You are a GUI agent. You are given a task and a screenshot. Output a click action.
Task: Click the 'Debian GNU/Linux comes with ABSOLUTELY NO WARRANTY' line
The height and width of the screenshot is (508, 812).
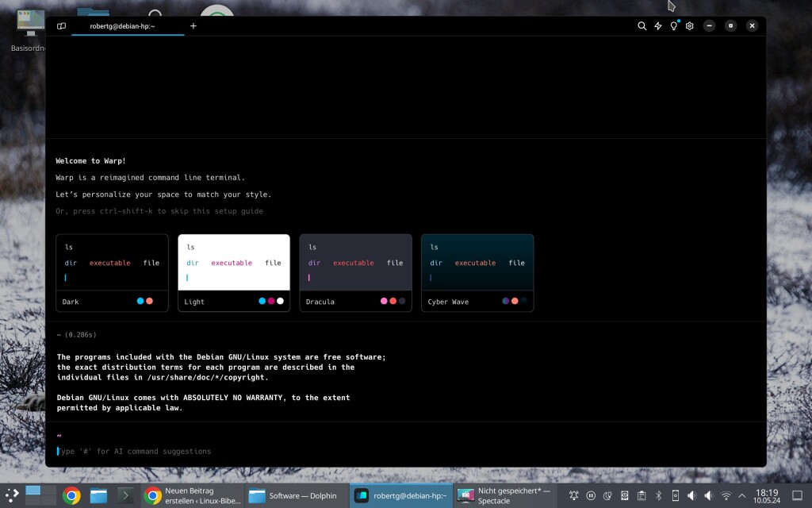[x=204, y=398]
